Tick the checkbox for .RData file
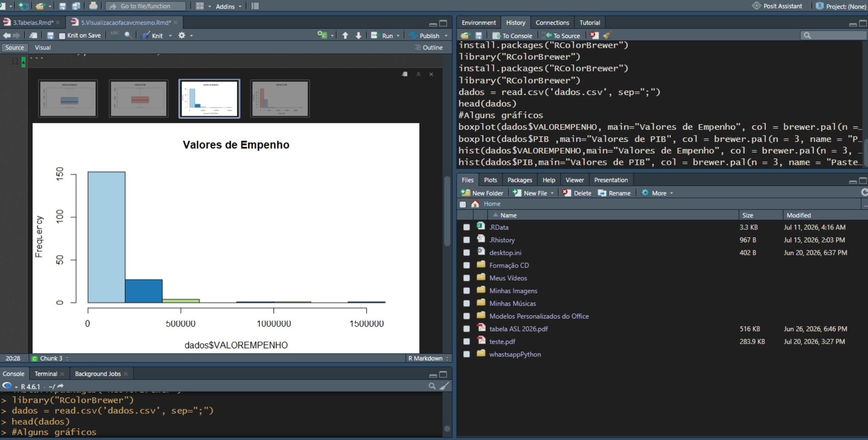Screen dimensions: 868x440 (467, 227)
